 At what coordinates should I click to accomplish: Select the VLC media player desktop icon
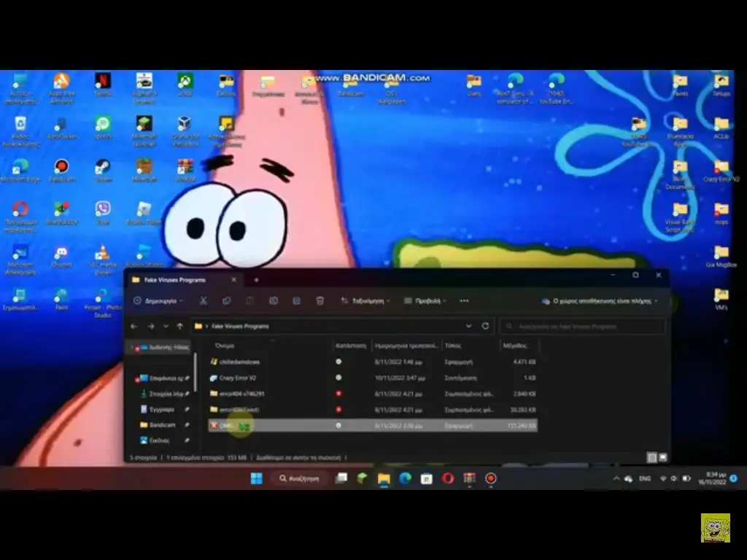pyautogui.click(x=103, y=260)
